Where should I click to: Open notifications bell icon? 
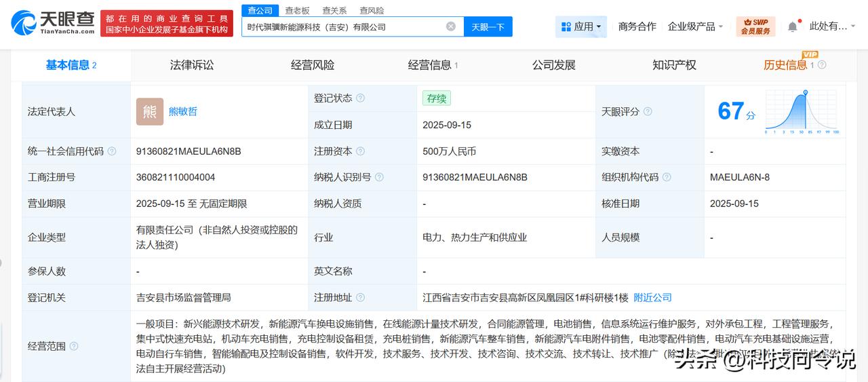(x=792, y=26)
